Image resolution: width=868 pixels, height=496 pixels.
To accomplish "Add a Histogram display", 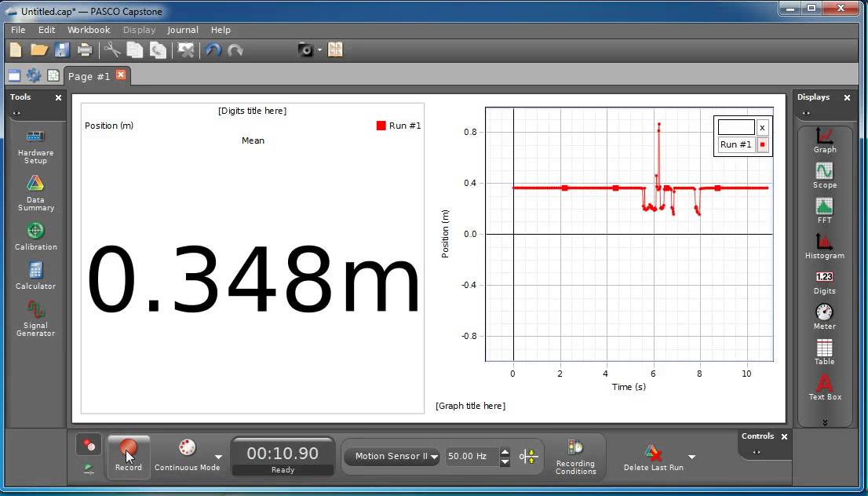I will (825, 246).
